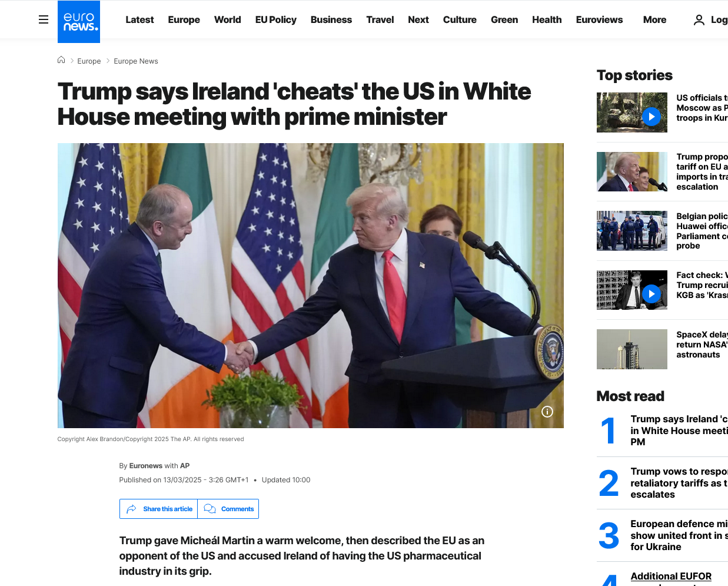Click the Europe News breadcrumb link
728x586 pixels.
(136, 61)
